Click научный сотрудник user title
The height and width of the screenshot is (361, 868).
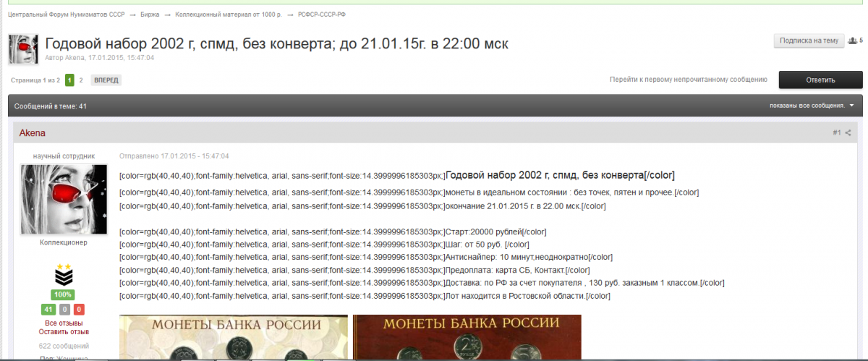coord(64,156)
